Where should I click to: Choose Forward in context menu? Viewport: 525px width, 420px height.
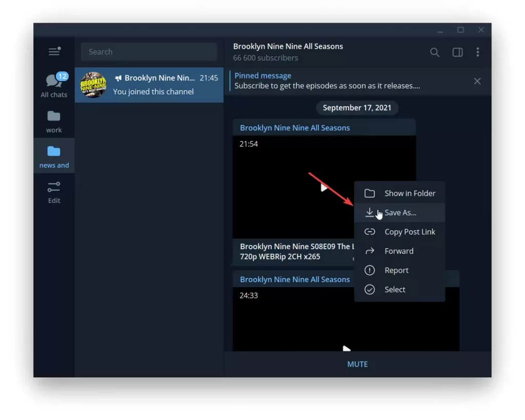click(x=399, y=251)
